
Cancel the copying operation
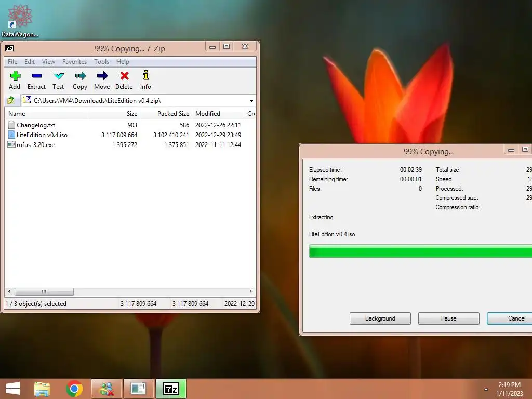(x=510, y=318)
